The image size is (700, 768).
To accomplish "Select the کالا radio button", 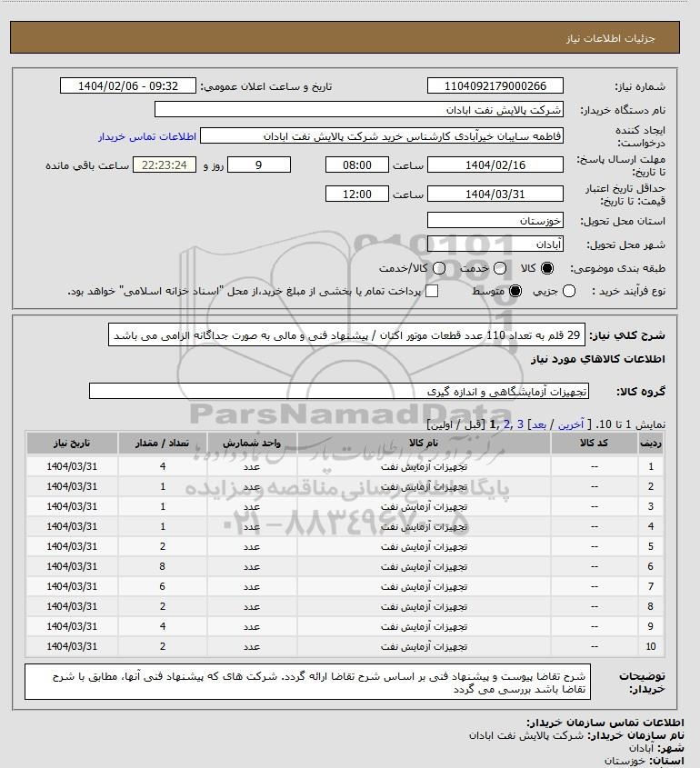I will [547, 268].
